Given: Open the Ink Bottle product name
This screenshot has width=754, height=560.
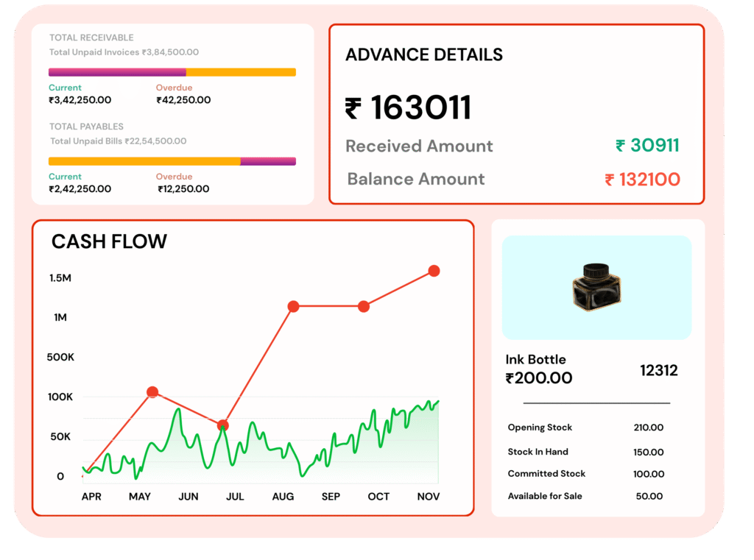Looking at the screenshot, I should pyautogui.click(x=535, y=360).
